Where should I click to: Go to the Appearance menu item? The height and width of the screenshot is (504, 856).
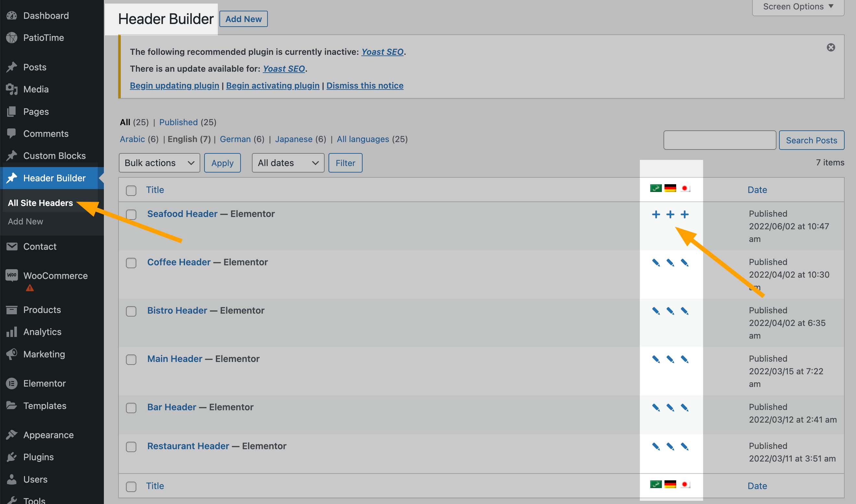[48, 435]
